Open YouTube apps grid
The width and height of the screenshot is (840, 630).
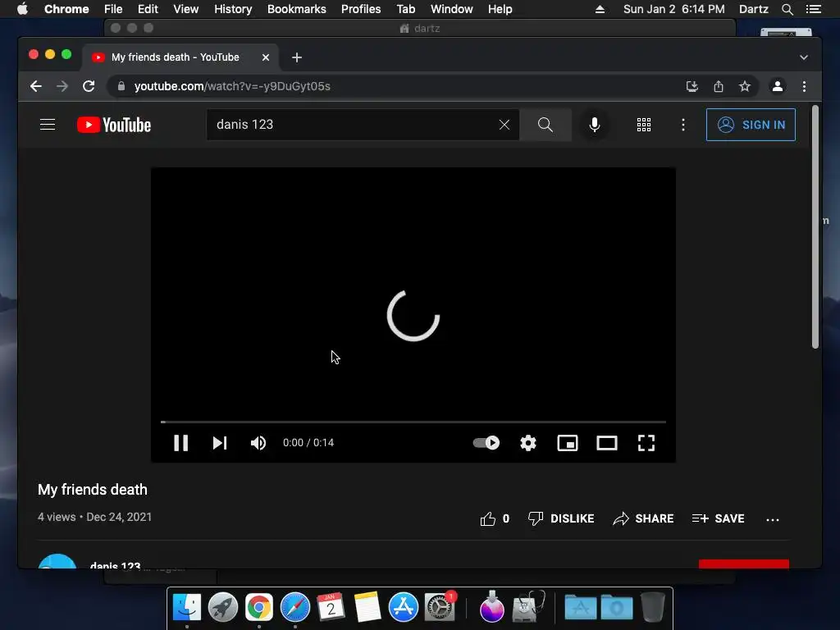(x=644, y=125)
